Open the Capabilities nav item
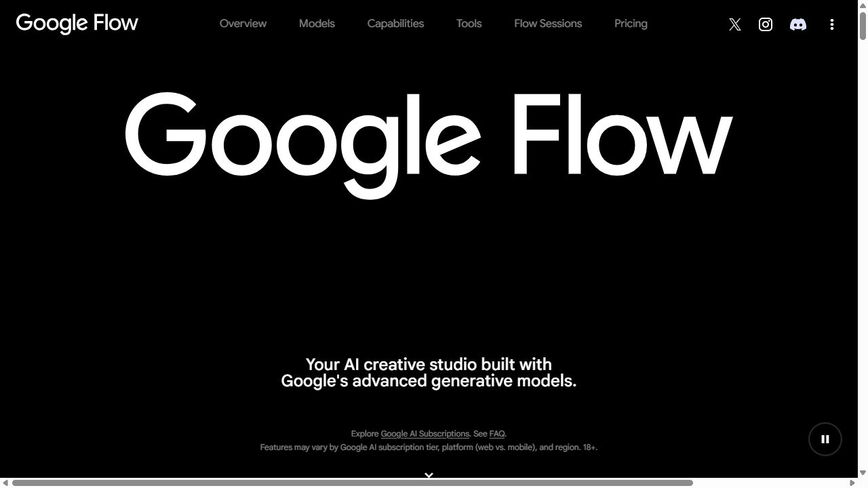This screenshot has height=488, width=868. [x=395, y=24]
